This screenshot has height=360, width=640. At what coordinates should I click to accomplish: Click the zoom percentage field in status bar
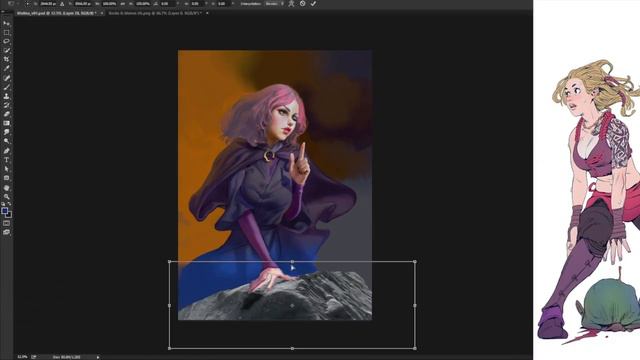click(x=22, y=357)
